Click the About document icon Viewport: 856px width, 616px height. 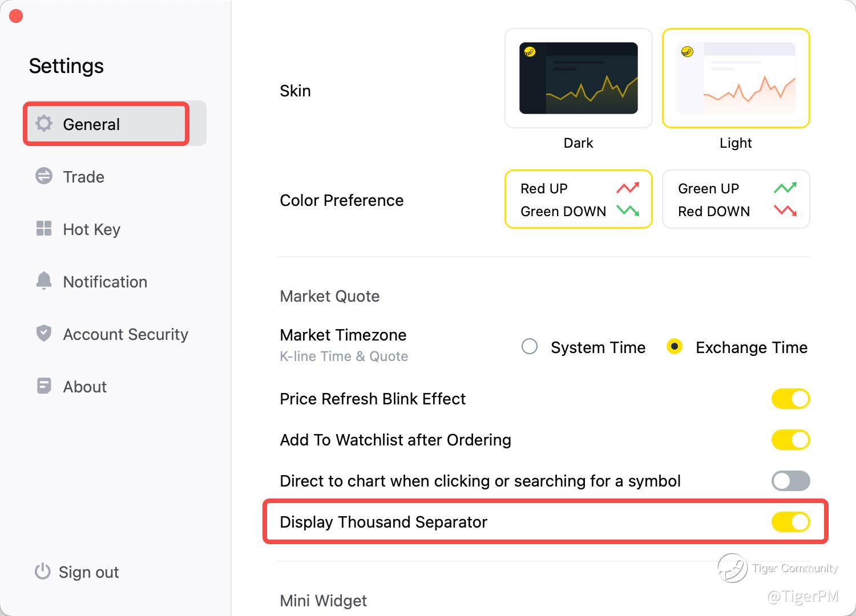tap(44, 386)
